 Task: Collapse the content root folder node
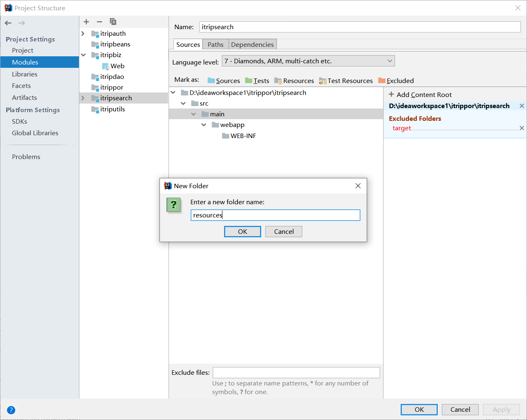tap(173, 92)
